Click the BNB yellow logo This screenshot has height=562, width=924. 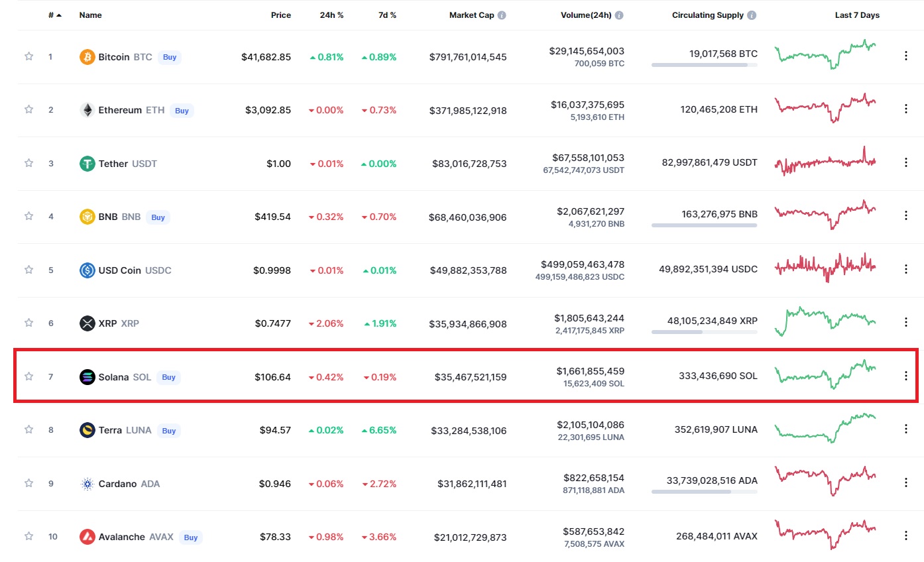point(87,217)
